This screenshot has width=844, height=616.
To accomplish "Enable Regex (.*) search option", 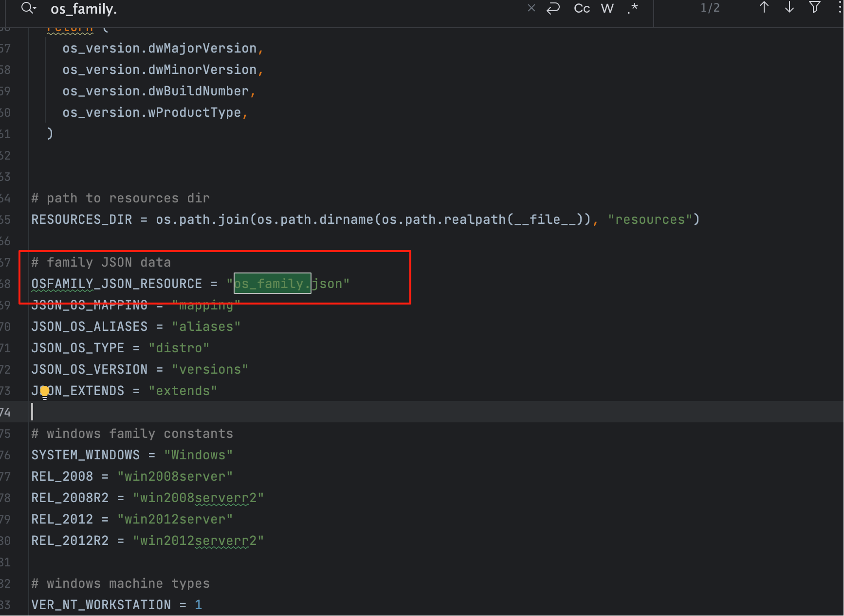I will coord(632,8).
